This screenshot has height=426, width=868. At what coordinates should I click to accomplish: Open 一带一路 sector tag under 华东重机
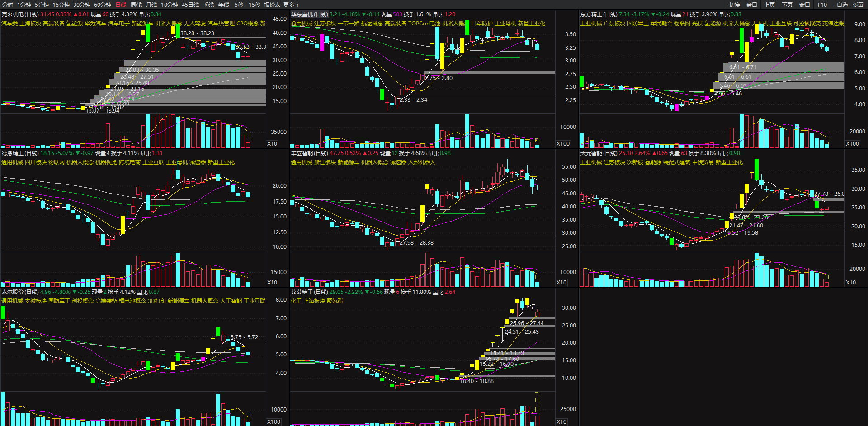pos(348,23)
